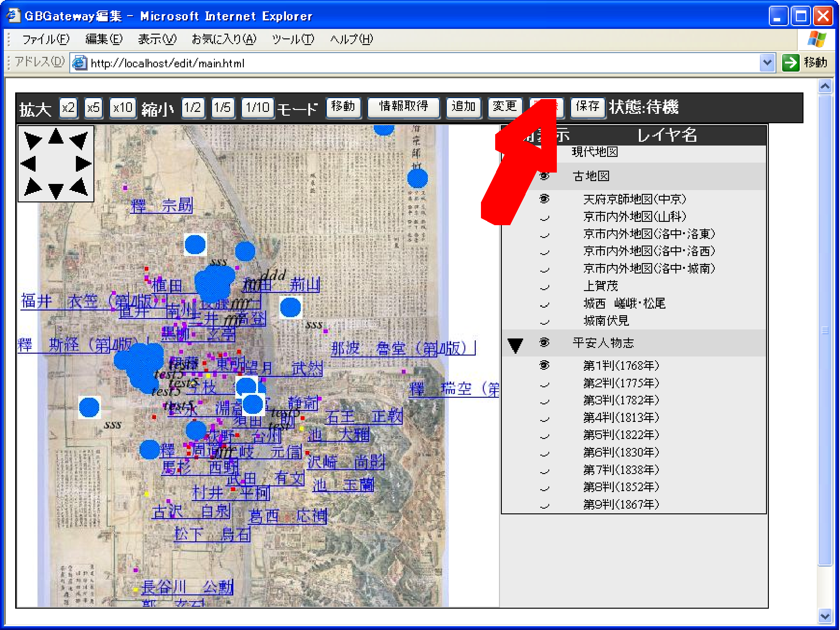Open the ツール menu
This screenshot has height=630, width=840.
click(x=293, y=39)
